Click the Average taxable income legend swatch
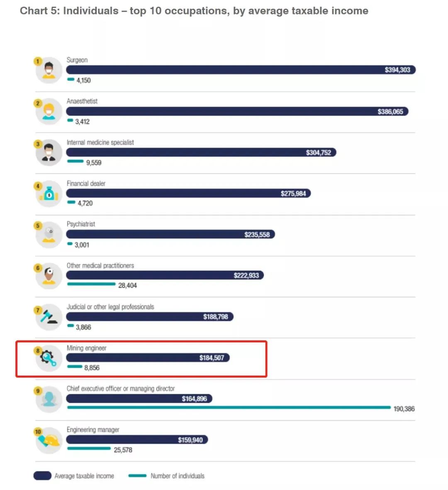This screenshot has width=448, height=490. point(42,476)
